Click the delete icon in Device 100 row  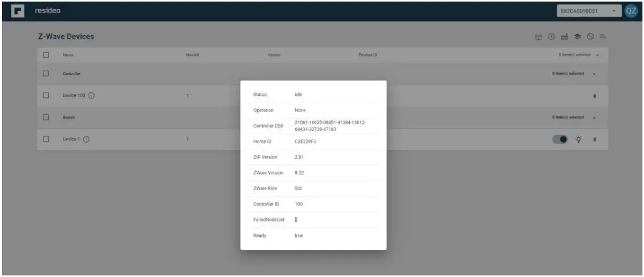(594, 96)
